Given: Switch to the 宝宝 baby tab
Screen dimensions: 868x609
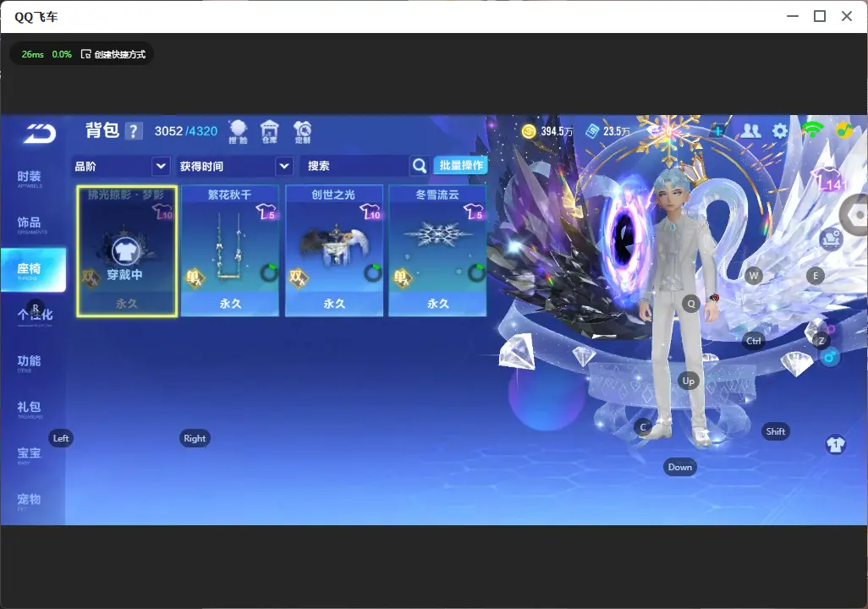Looking at the screenshot, I should click(x=30, y=454).
